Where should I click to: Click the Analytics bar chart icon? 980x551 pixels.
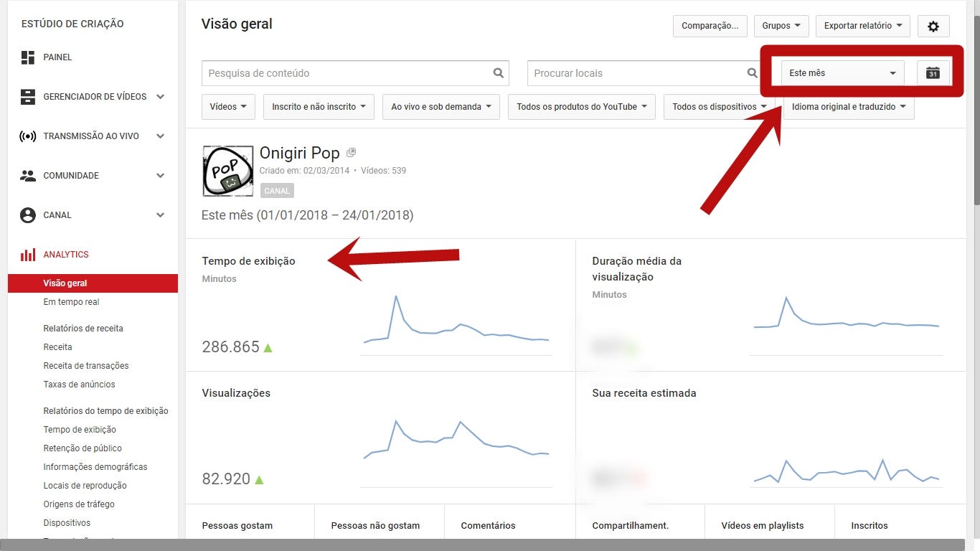[x=28, y=255]
